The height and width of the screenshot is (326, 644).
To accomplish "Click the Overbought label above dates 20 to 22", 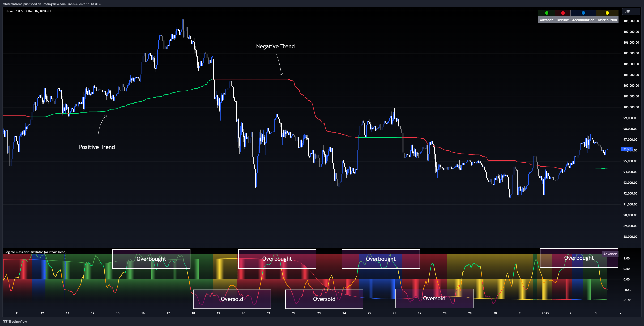I will coord(277,259).
